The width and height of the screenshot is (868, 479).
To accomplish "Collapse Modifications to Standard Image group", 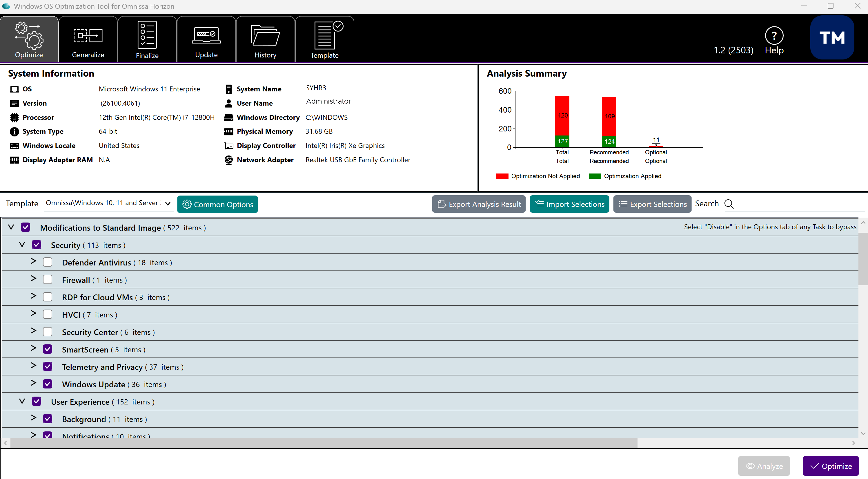I will (11, 227).
